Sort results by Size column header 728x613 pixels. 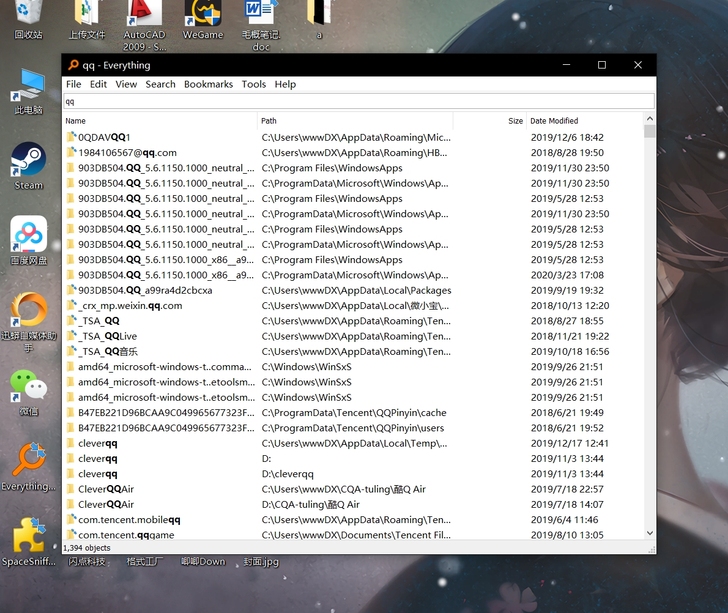pos(489,121)
